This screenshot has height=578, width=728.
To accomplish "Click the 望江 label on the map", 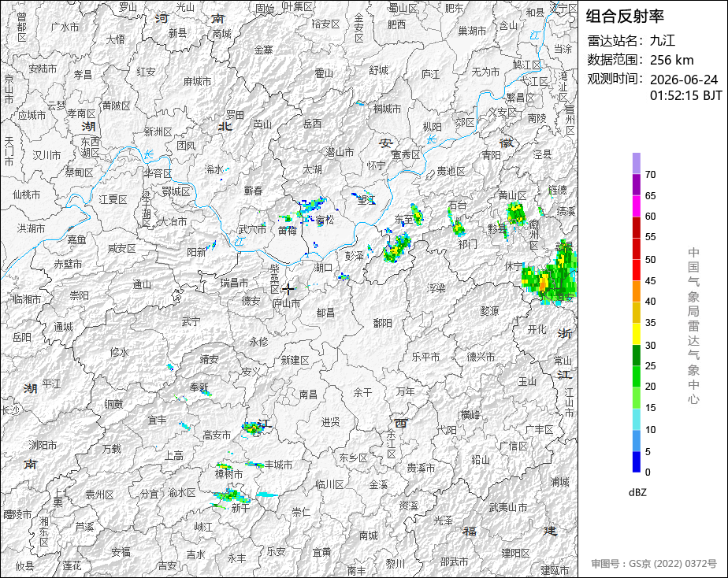I will click(366, 200).
